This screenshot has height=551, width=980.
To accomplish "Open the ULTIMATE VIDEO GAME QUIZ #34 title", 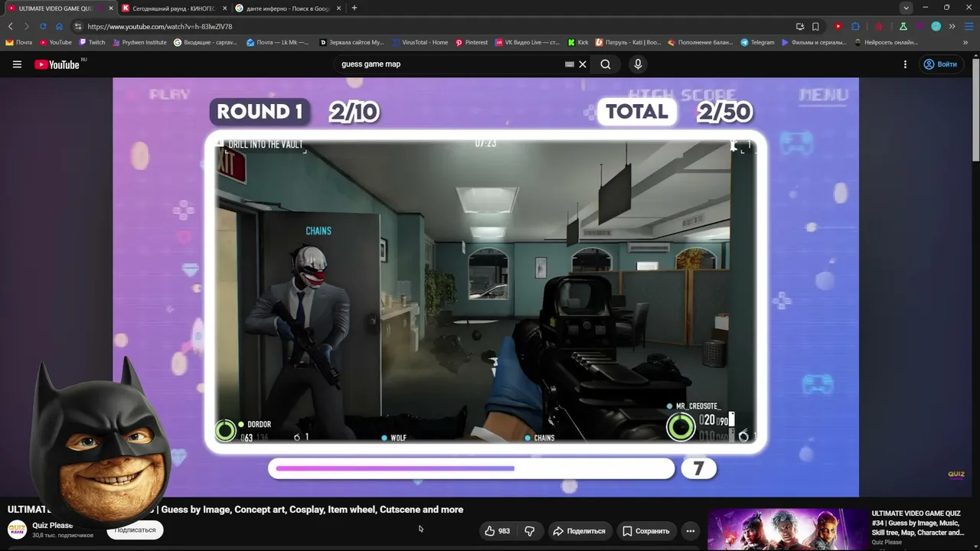I will 918,523.
